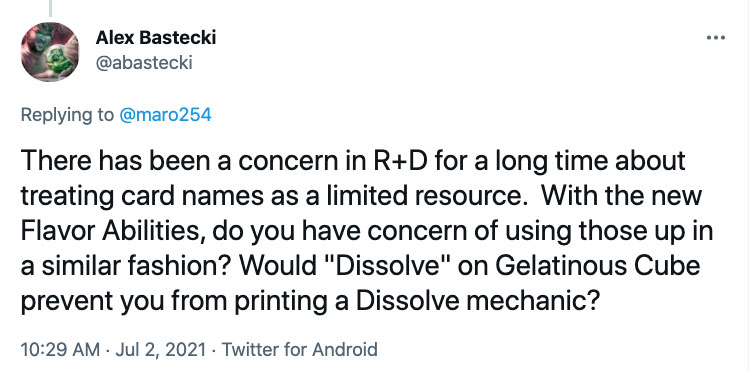
Task: Click Alex Bastecki's profile avatar
Action: [50, 52]
